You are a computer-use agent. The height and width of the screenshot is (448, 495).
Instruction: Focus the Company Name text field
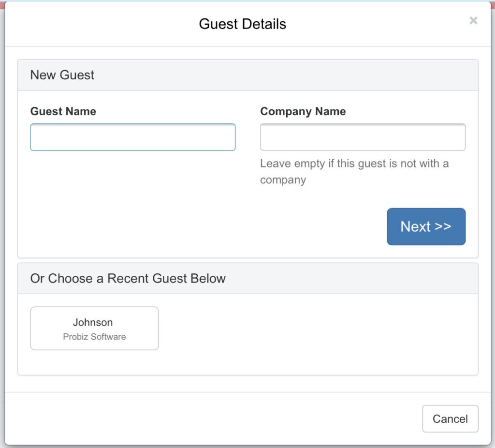[x=363, y=137]
